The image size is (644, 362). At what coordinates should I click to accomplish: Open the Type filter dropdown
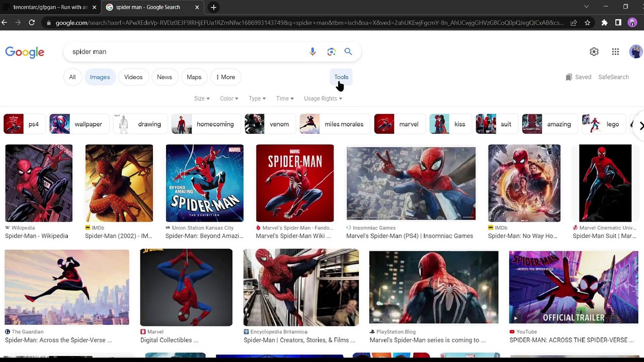click(x=257, y=99)
